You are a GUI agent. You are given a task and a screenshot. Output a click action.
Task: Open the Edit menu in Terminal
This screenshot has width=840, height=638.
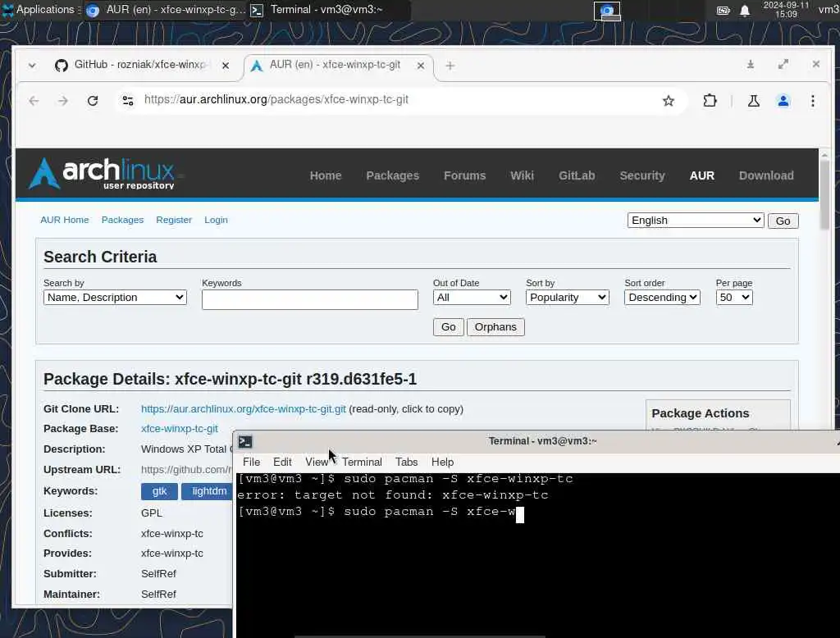282,462
